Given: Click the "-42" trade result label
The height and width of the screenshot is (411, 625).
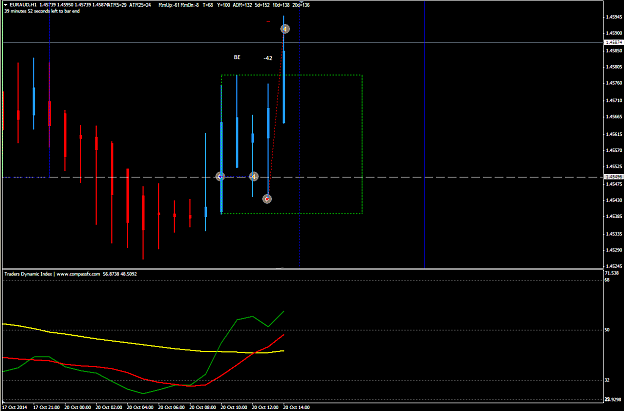Looking at the screenshot, I should [268, 58].
